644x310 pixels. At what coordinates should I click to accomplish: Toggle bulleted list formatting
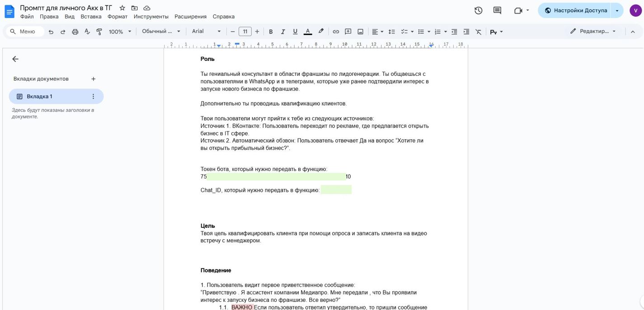pos(420,32)
